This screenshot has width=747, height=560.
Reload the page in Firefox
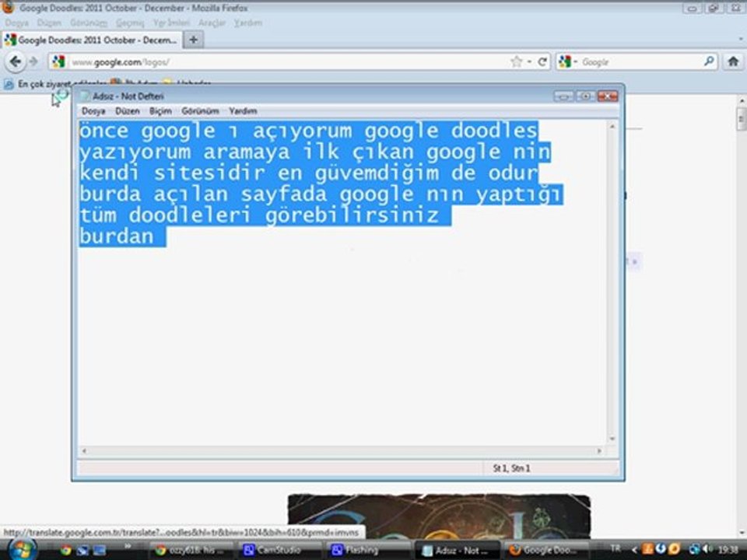pos(542,62)
